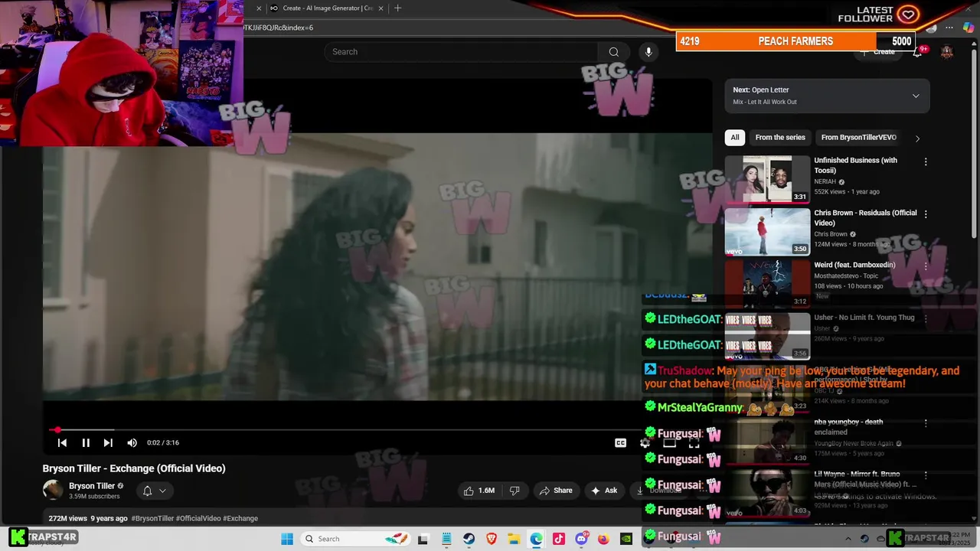The width and height of the screenshot is (980, 551).
Task: Focus the YouTube Search input field
Action: [462, 52]
